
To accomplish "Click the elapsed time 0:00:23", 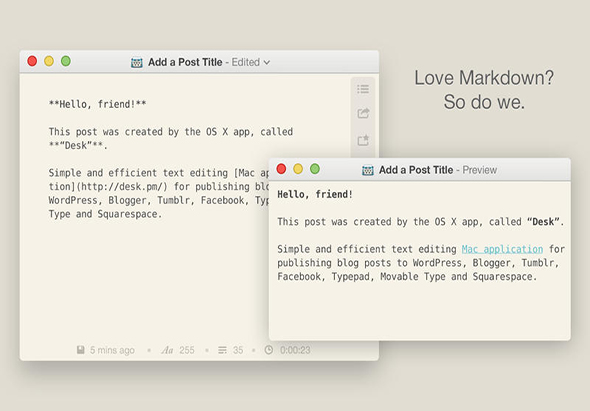I will click(295, 350).
